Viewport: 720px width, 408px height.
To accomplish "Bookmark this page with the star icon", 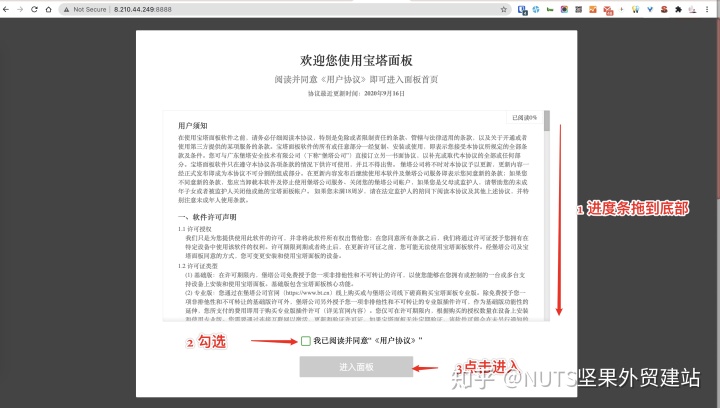I will (503, 9).
